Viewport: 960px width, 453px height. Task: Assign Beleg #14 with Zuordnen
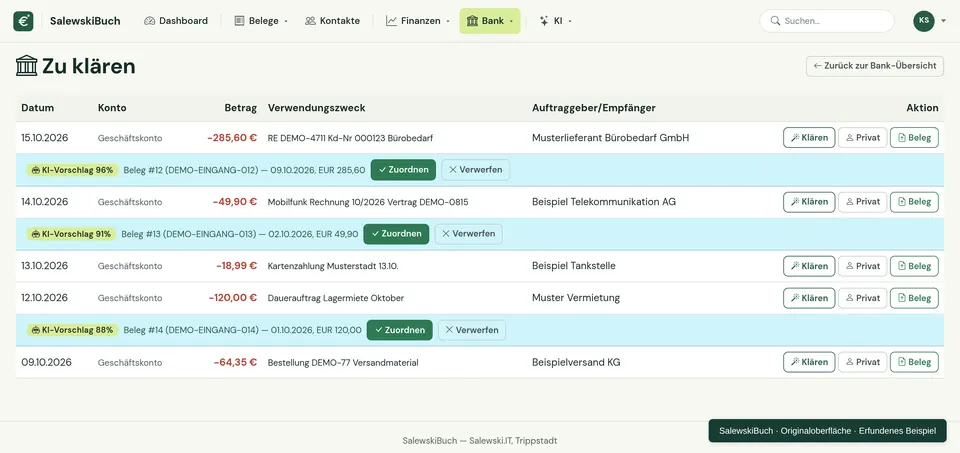click(x=400, y=330)
